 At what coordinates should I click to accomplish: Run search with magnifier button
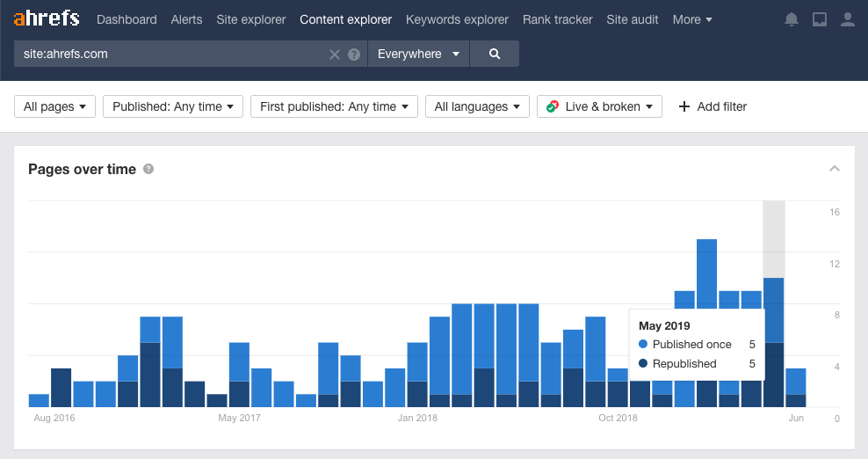(495, 54)
